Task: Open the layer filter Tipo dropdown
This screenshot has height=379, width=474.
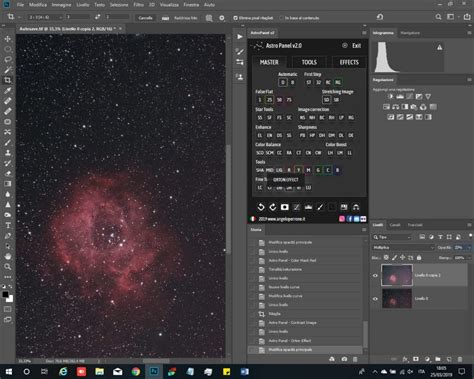Action: pyautogui.click(x=392, y=237)
